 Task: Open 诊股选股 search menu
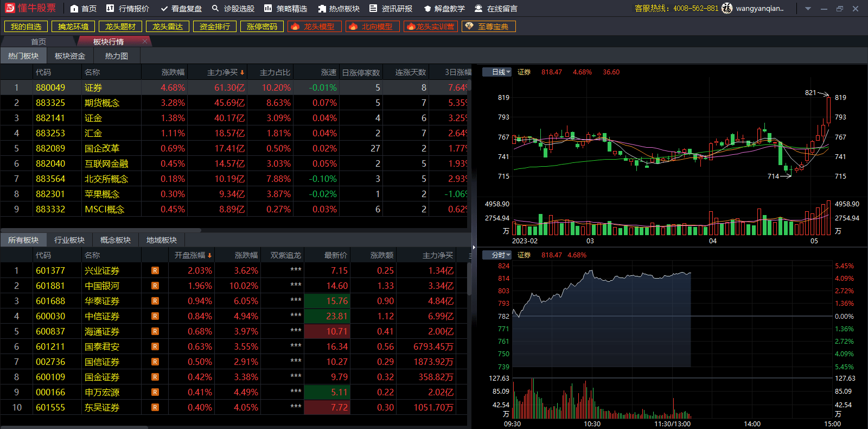tap(233, 9)
